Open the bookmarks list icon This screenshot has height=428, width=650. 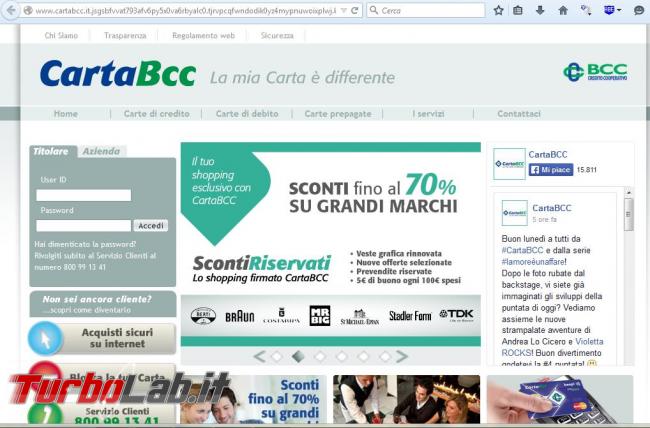coord(518,10)
